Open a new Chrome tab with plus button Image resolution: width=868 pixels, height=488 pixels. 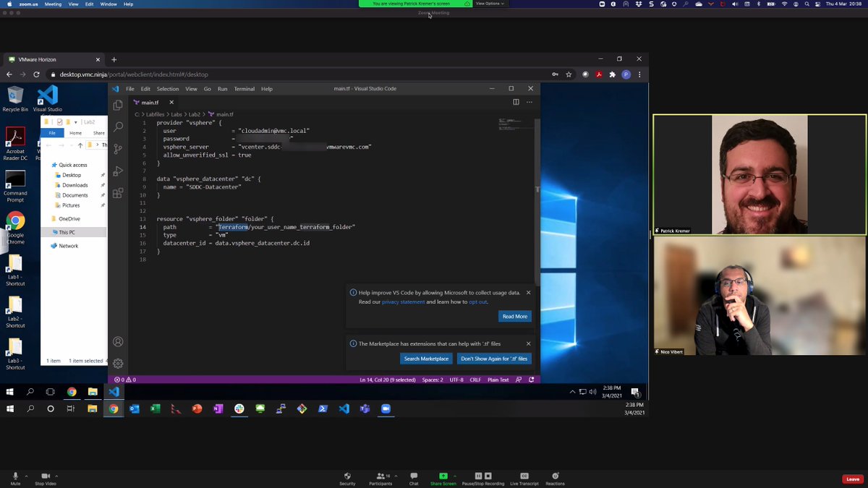114,59
